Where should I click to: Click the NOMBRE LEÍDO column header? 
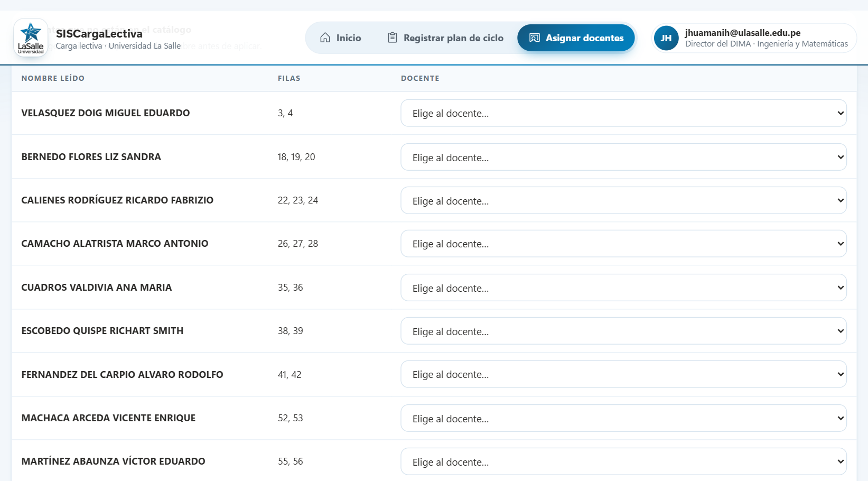[53, 78]
